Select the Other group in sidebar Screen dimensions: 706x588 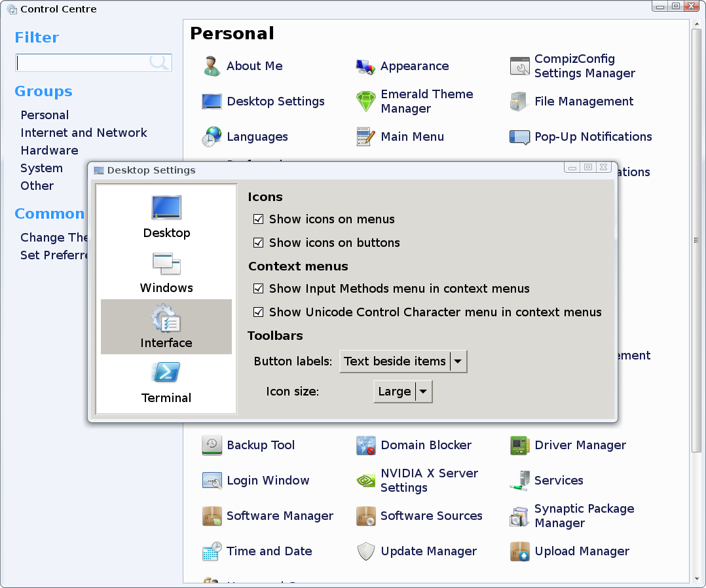[37, 186]
